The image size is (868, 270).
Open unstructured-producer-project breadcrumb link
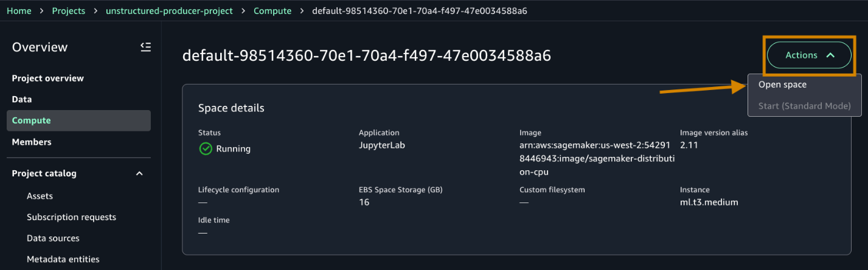click(x=169, y=11)
